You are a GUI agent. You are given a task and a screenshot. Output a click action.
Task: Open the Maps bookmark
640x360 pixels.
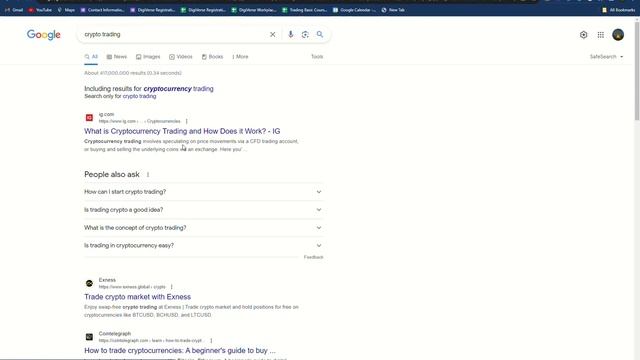(x=66, y=10)
